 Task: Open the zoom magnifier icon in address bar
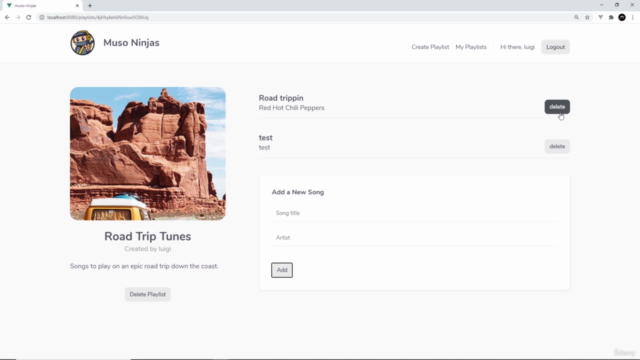point(576,18)
